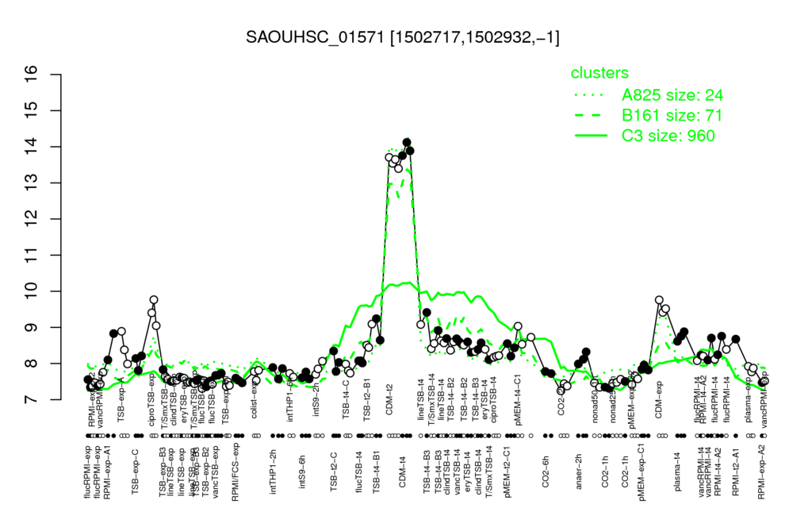This screenshot has height=508, width=812.
Task: Click y-axis tick label 15
Action: [x=32, y=110]
